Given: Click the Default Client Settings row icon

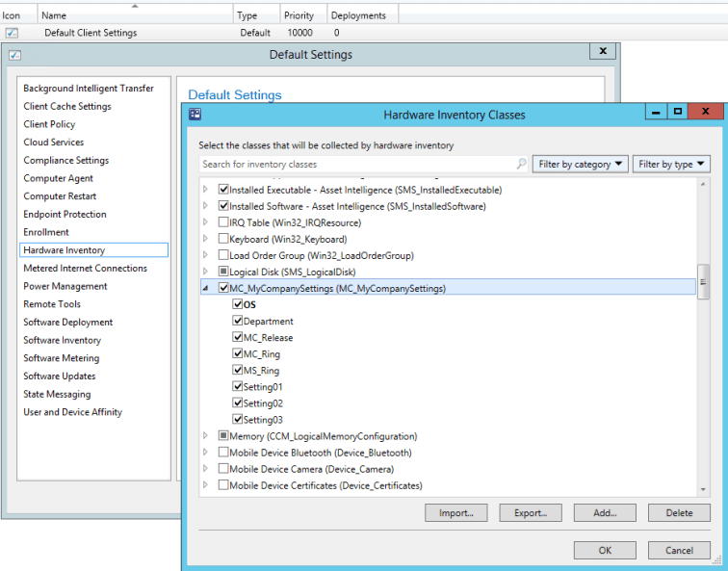Looking at the screenshot, I should tap(12, 33).
